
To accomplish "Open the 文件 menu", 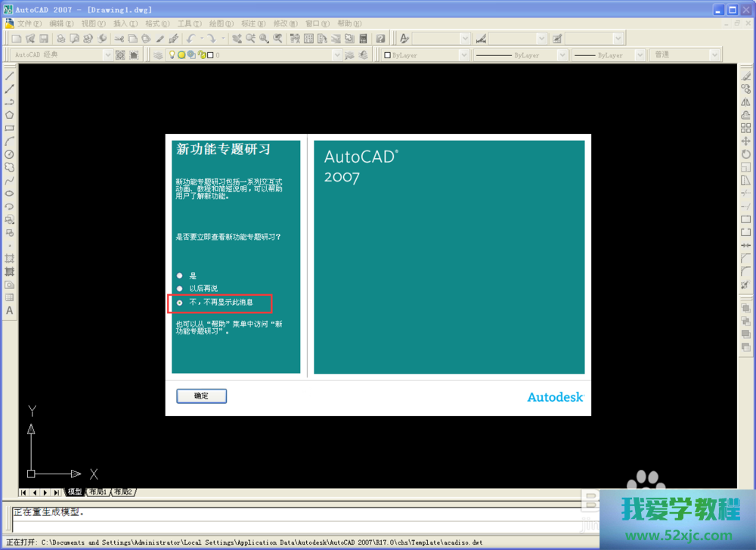I will [29, 23].
